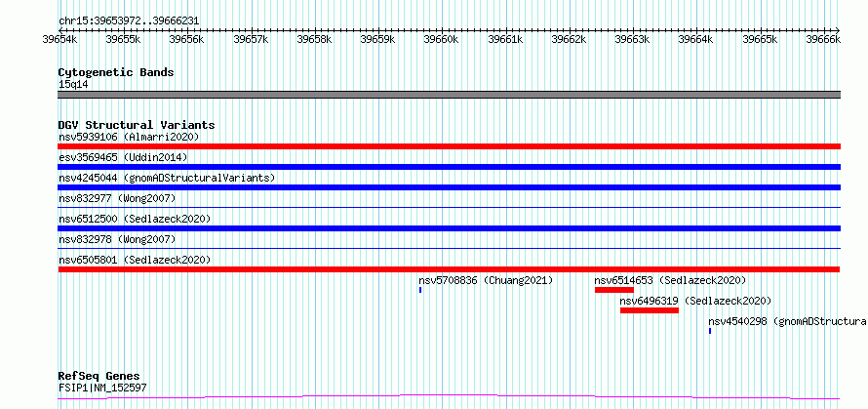This screenshot has width=868, height=409.
Task: Click the 39664k ruler tick
Action: coord(695,39)
